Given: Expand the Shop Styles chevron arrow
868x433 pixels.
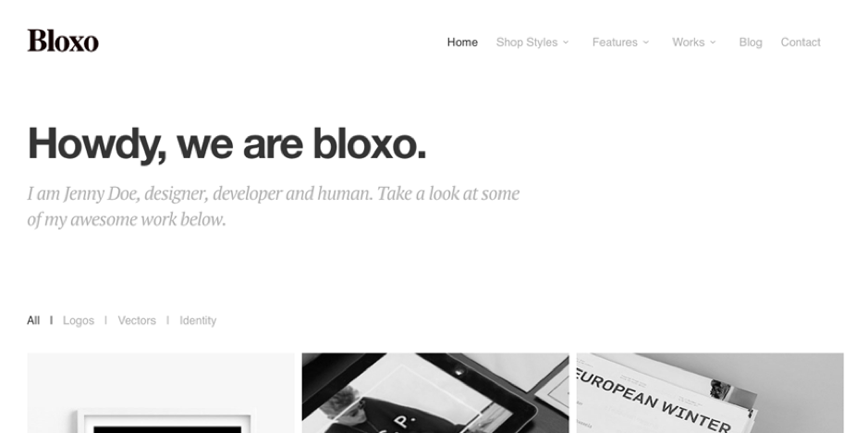Looking at the screenshot, I should (566, 43).
